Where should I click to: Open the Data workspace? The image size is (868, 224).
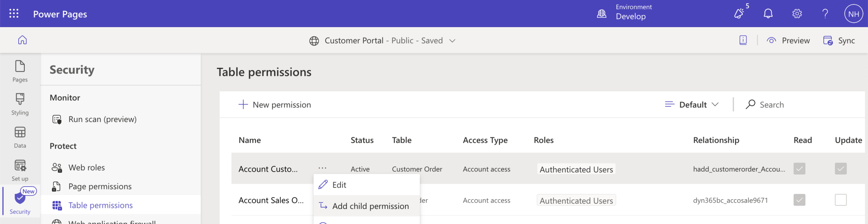click(20, 137)
